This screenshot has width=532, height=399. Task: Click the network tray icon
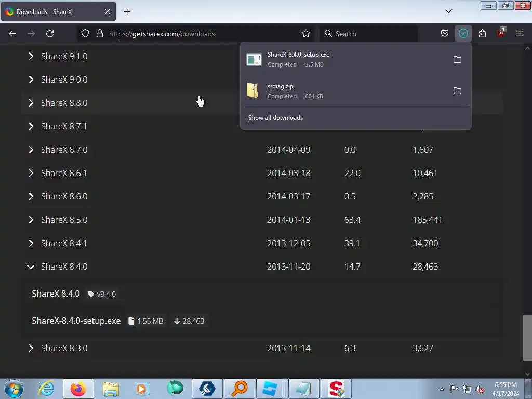467,389
